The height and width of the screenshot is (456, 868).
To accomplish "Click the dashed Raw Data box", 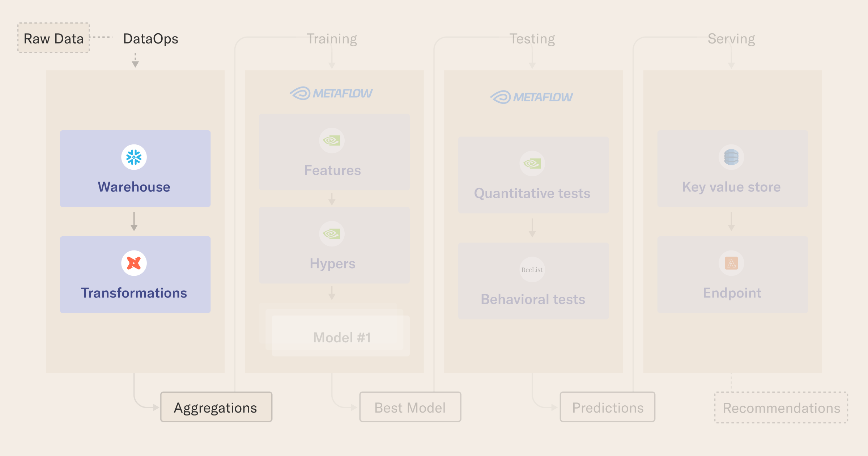I will coord(54,38).
